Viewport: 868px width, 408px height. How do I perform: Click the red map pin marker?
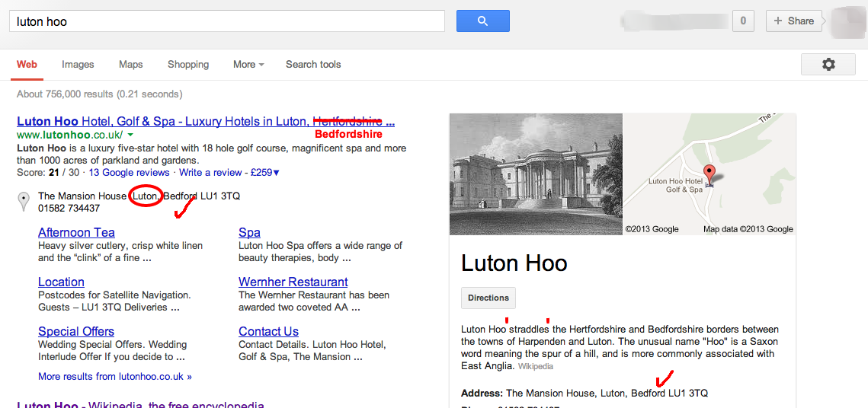coord(709,174)
